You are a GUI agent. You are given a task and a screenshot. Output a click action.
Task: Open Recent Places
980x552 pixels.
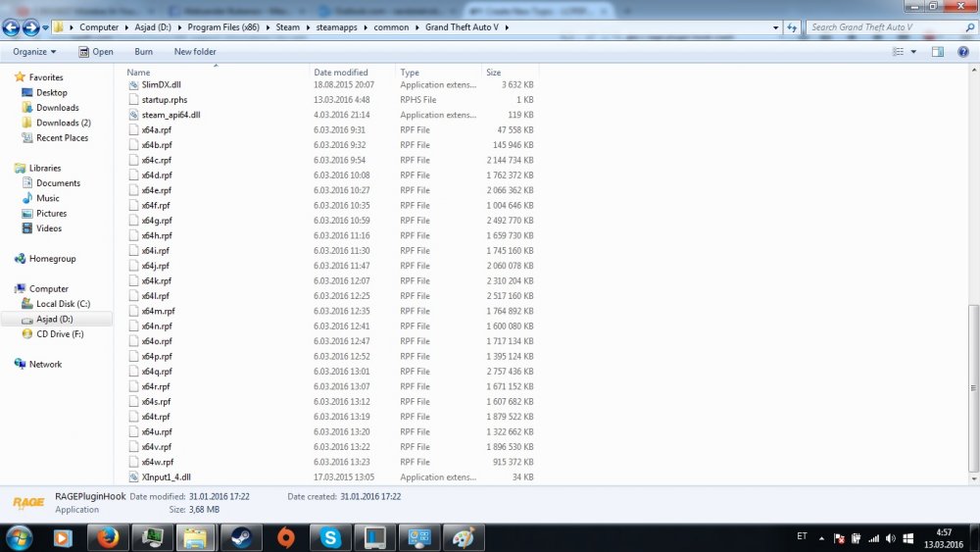pos(62,138)
